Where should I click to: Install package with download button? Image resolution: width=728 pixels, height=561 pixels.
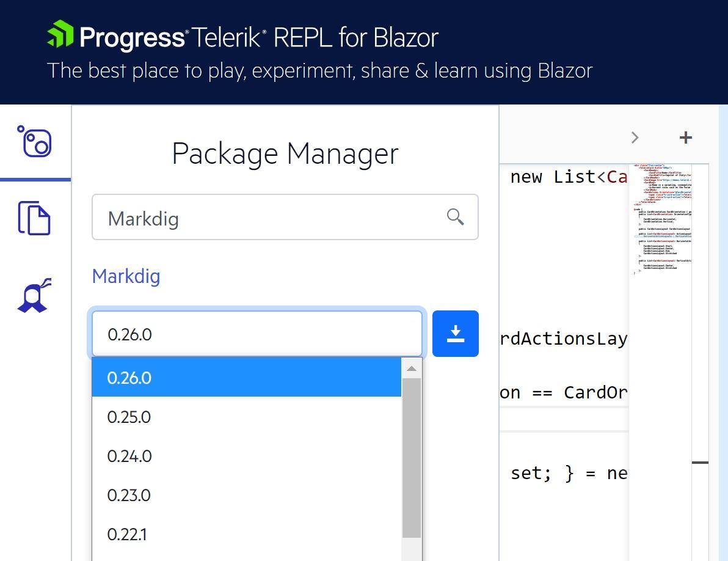456,334
